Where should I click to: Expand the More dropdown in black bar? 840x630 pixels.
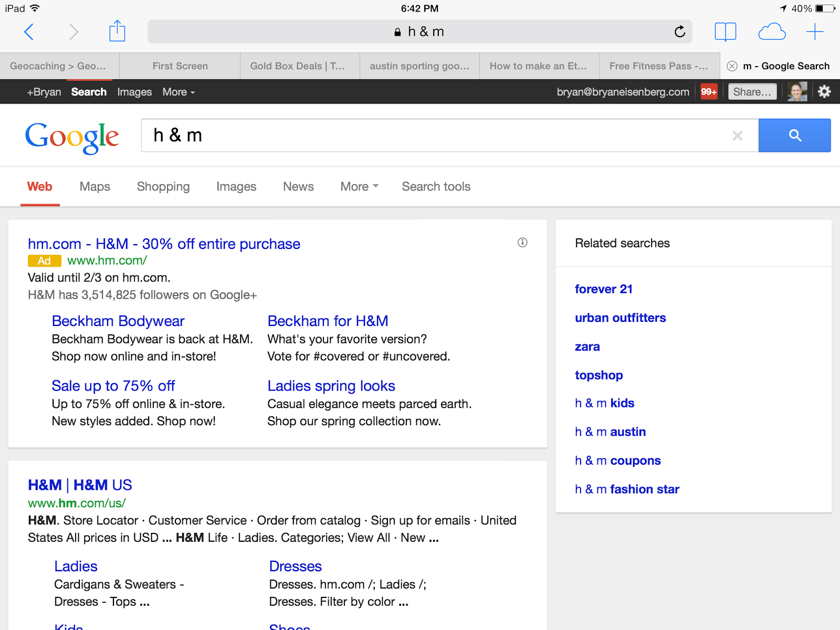click(178, 92)
